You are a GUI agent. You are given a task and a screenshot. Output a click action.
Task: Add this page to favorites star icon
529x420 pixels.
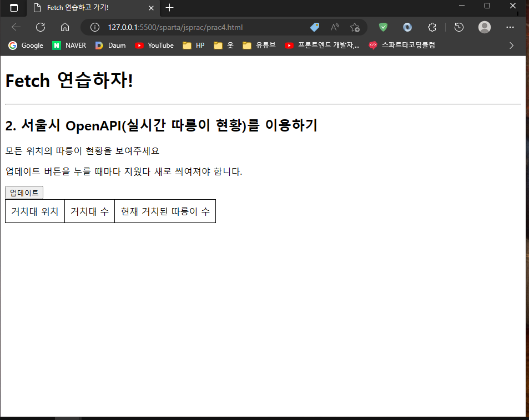[x=355, y=27]
